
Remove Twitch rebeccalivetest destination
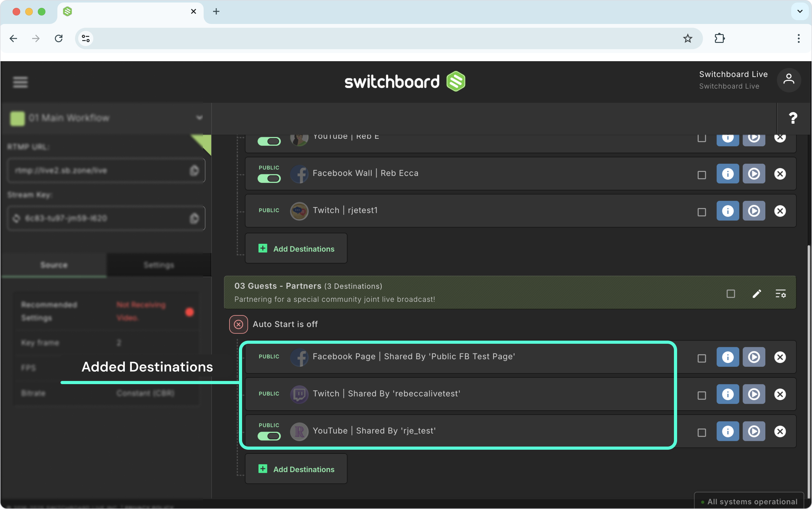point(780,394)
